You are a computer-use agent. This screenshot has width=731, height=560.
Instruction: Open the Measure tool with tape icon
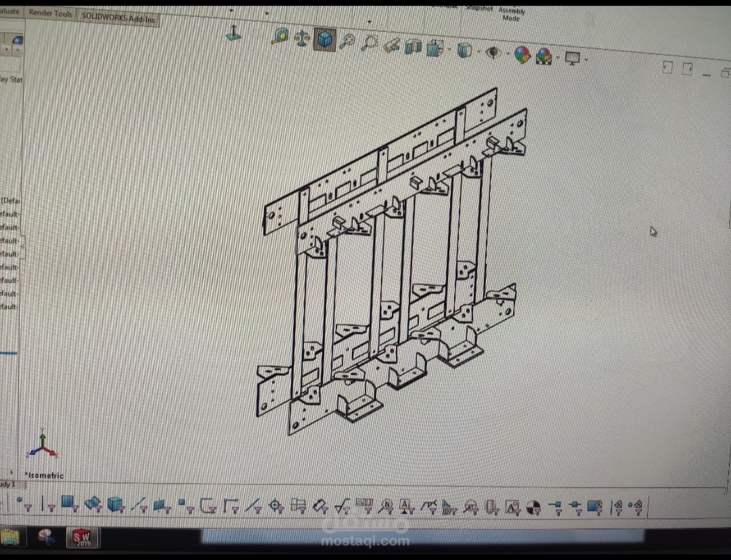(281, 37)
